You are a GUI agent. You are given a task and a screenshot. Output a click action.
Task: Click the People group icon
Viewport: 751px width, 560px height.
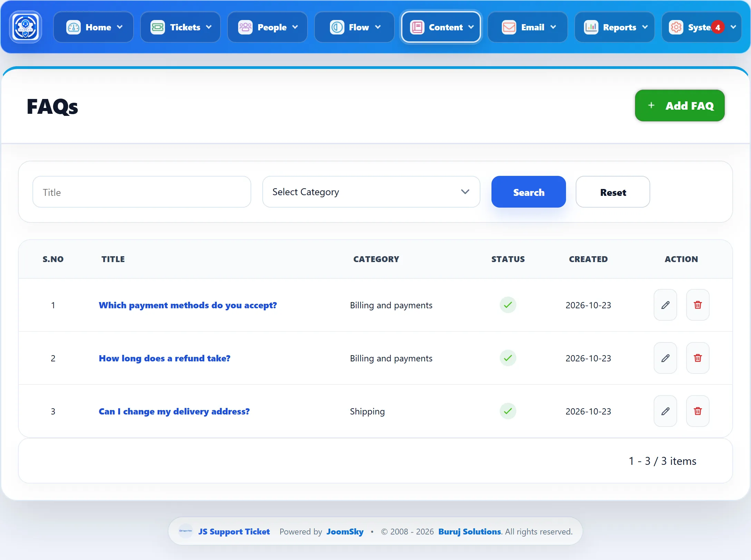[245, 27]
